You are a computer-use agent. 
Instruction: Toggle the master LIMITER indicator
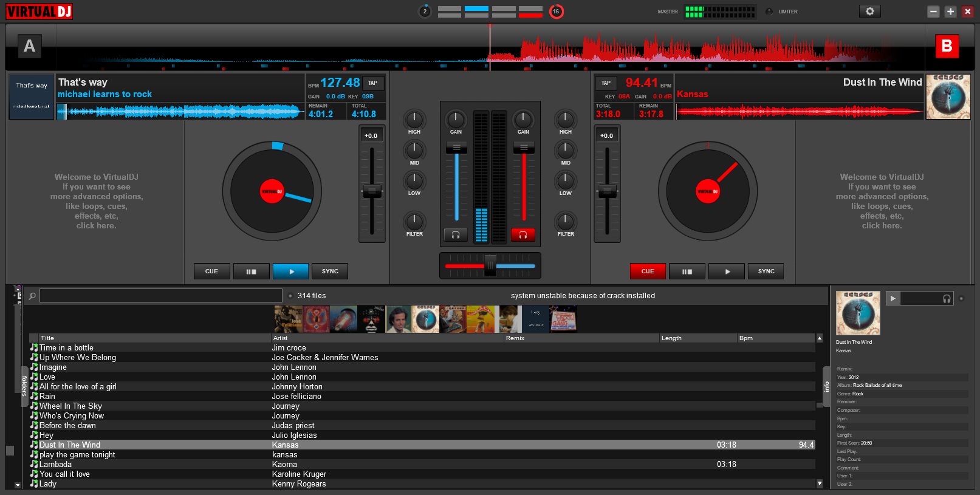[769, 12]
